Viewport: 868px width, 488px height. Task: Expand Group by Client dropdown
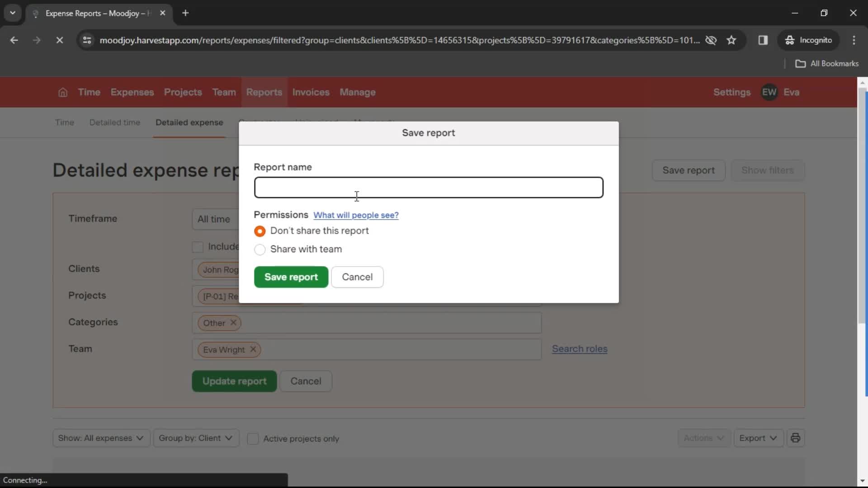click(x=195, y=438)
